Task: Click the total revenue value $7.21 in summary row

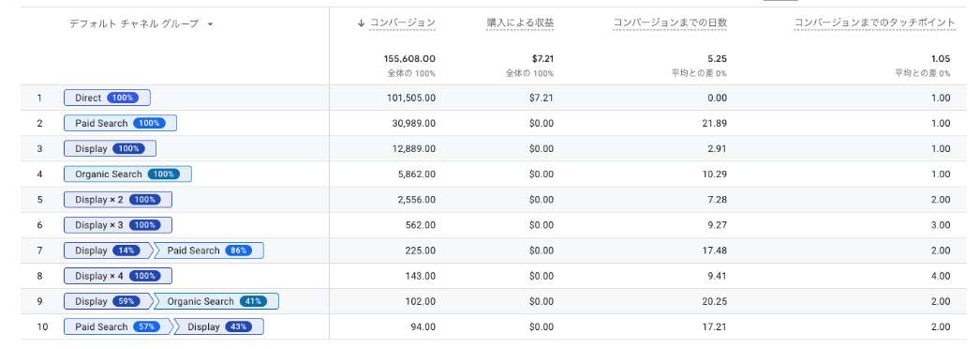Action: [542, 59]
